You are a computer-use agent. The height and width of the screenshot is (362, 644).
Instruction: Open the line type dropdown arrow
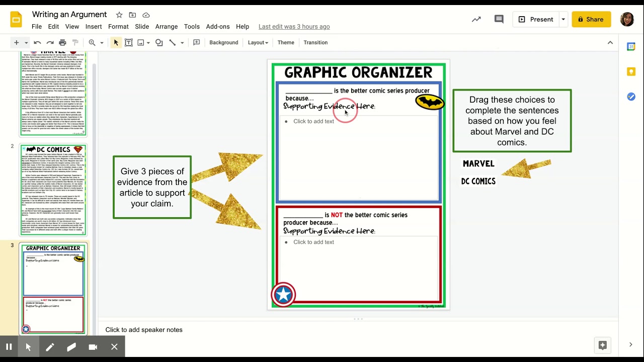click(182, 43)
